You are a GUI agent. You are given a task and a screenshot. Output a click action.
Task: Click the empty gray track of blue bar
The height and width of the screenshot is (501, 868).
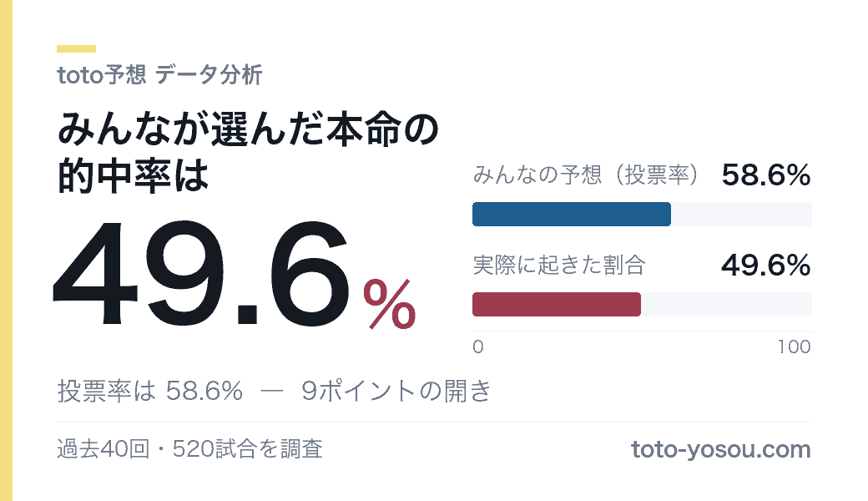(742, 215)
